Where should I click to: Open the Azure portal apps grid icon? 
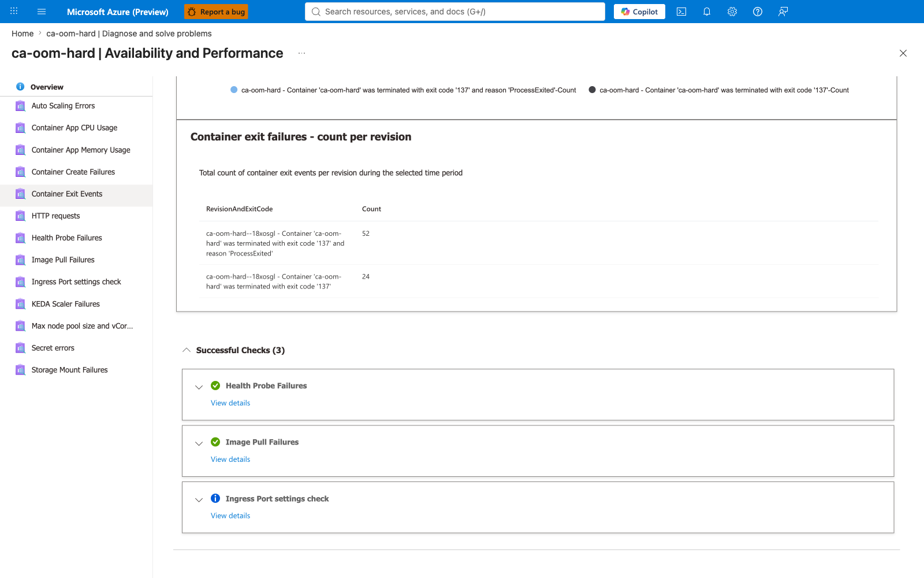click(14, 12)
